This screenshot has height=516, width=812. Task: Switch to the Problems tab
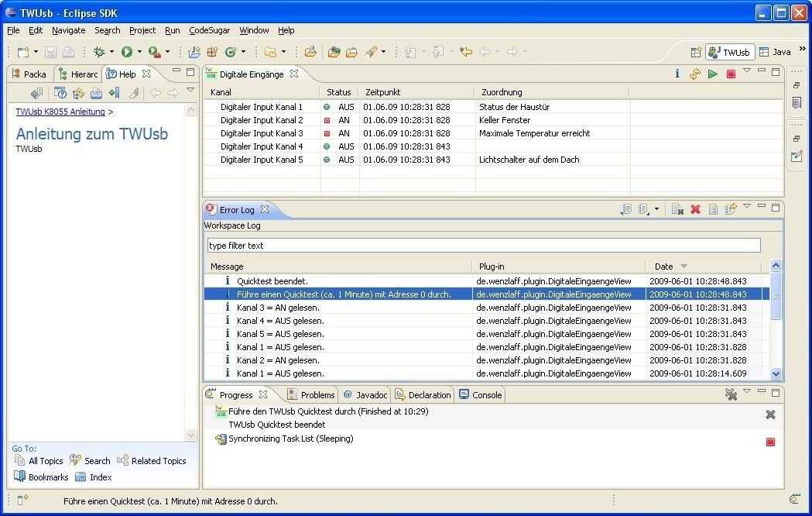coord(312,395)
